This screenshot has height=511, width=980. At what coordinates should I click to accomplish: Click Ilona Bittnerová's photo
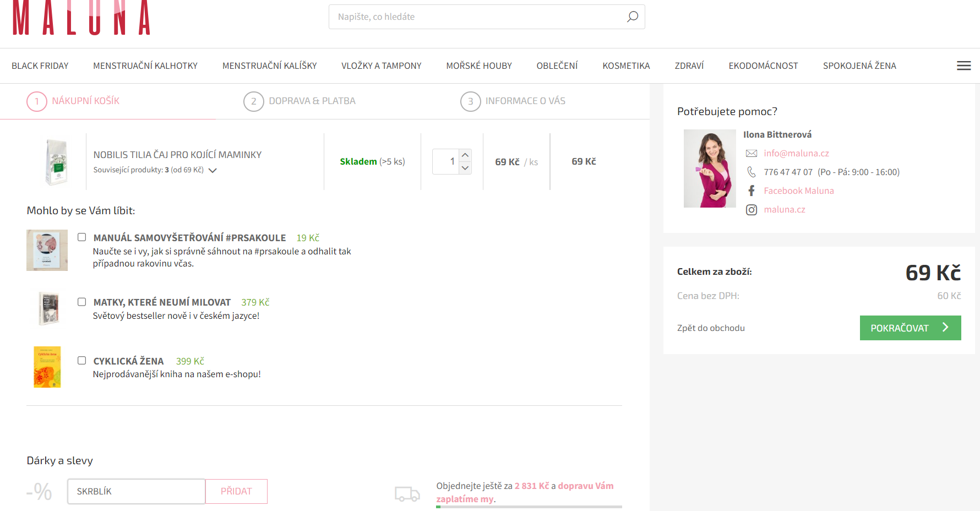[x=710, y=168]
